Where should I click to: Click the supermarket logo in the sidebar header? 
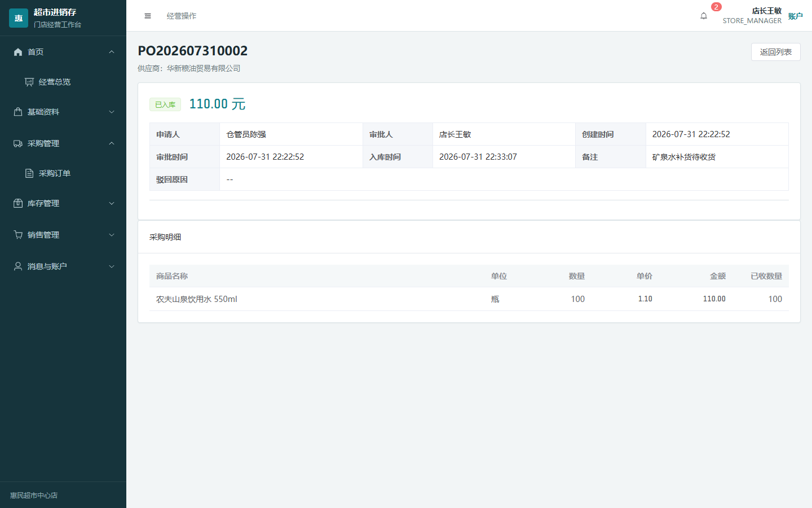pyautogui.click(x=19, y=18)
